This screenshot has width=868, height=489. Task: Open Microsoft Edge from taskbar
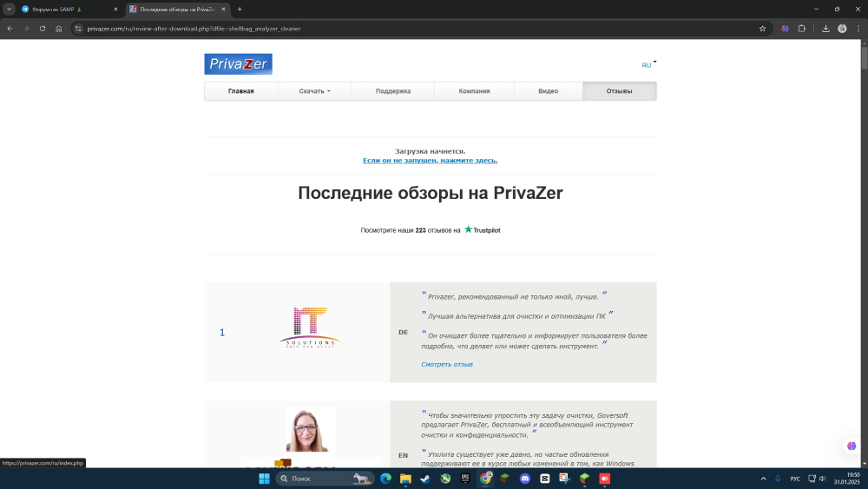coord(386,479)
